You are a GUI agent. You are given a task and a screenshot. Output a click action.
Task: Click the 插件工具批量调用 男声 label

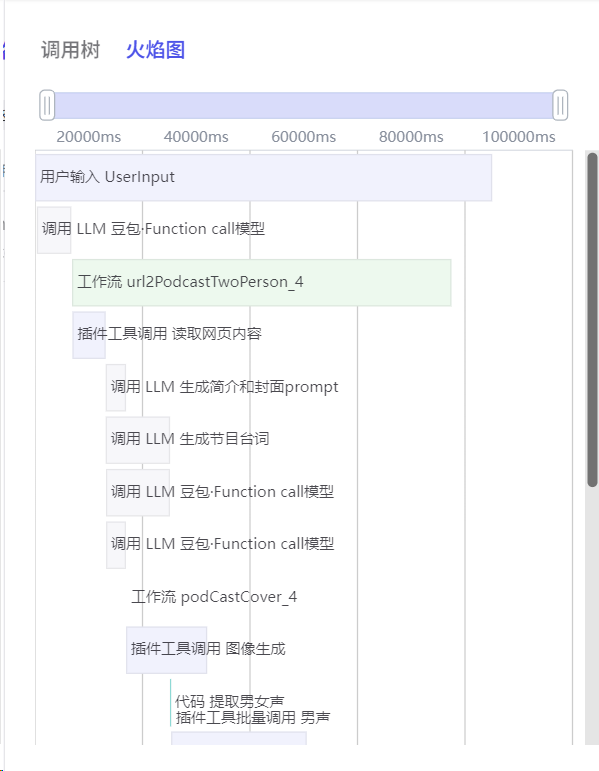pyautogui.click(x=253, y=717)
